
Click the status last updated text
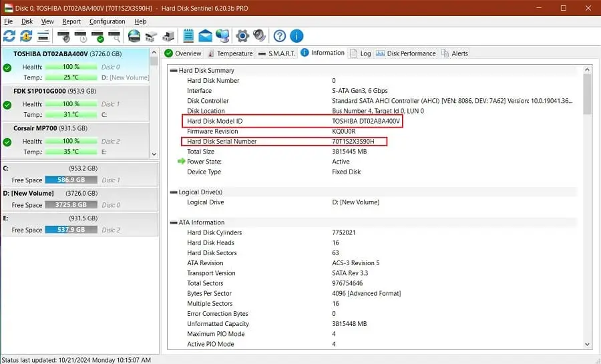[x=76, y=360]
